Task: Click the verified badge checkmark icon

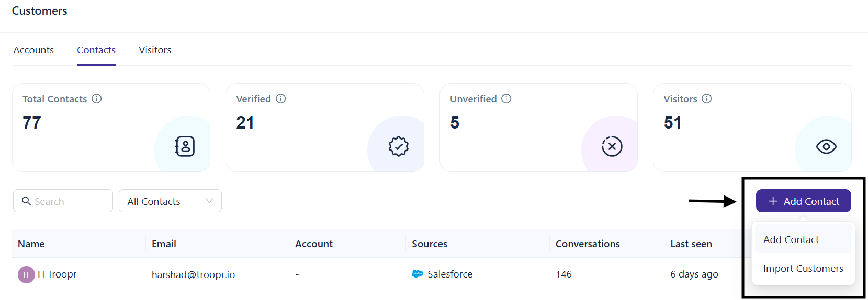Action: click(399, 146)
